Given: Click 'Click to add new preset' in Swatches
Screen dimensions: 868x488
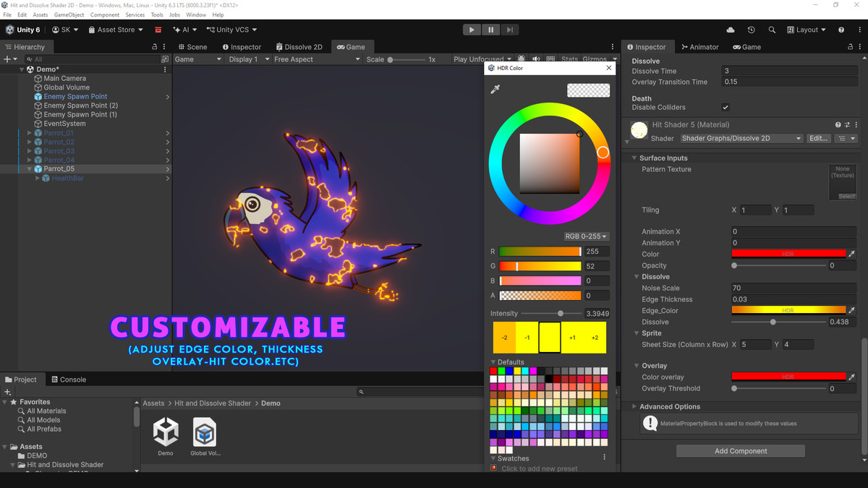Looking at the screenshot, I should click(540, 468).
